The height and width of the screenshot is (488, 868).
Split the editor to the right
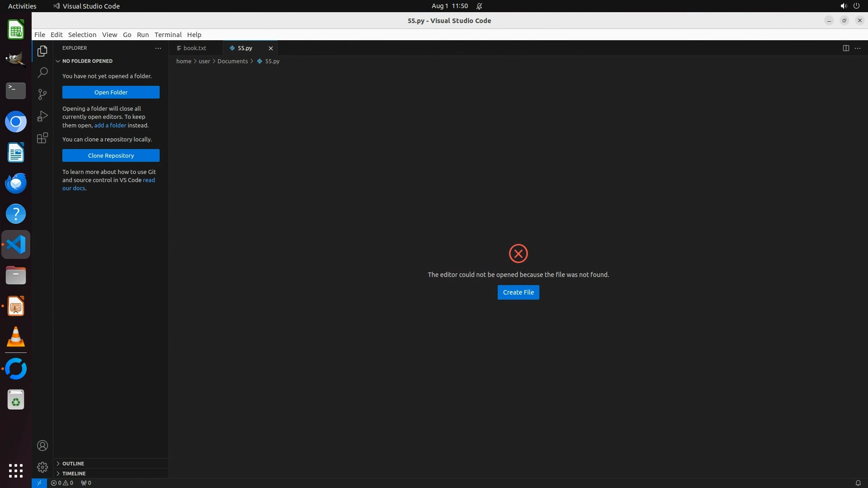(x=845, y=48)
